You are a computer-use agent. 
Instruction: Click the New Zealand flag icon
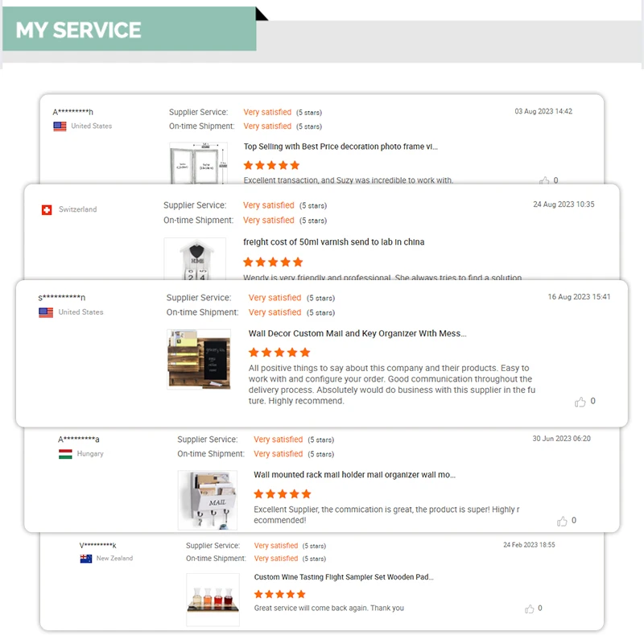86,559
